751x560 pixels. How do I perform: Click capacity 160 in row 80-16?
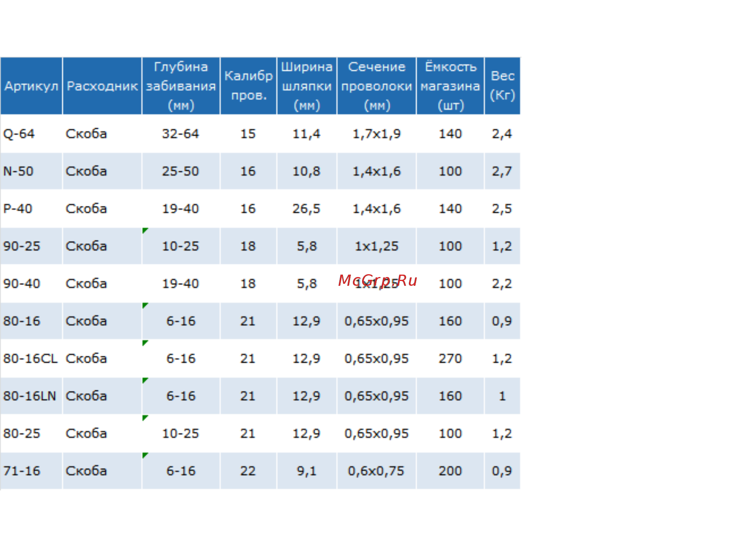[450, 321]
